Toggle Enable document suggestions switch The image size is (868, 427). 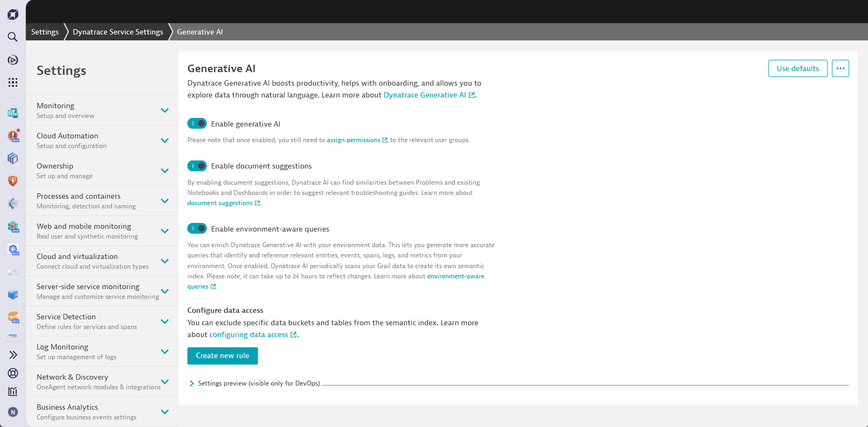pos(197,166)
